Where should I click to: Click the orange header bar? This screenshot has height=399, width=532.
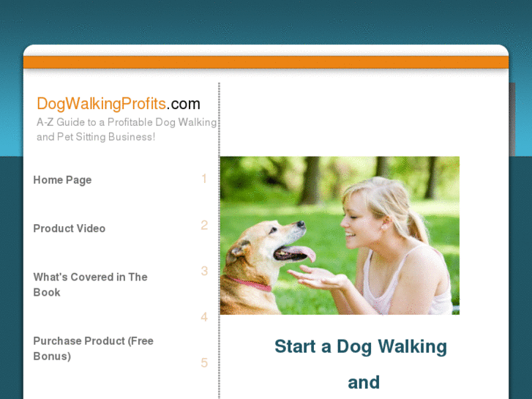point(266,62)
